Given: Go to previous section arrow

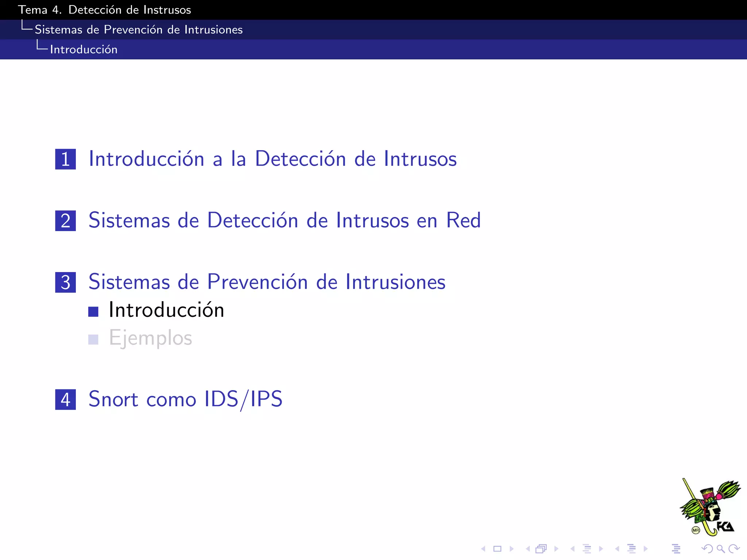Looking at the screenshot, I should click(617, 549).
